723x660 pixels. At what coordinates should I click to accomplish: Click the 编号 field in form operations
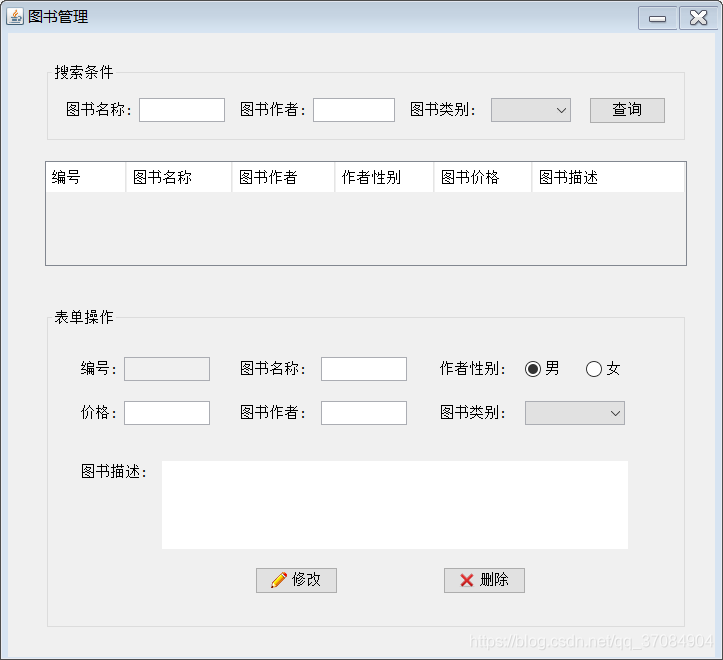(167, 369)
